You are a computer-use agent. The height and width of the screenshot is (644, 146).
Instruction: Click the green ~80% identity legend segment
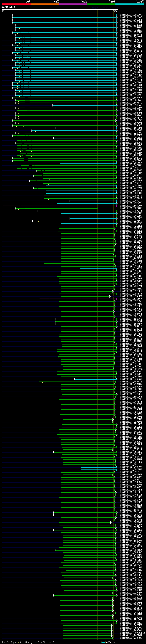(101, 4)
